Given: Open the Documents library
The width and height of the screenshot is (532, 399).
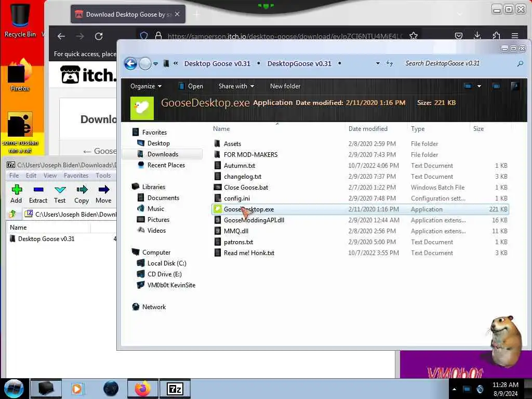Looking at the screenshot, I should point(163,198).
